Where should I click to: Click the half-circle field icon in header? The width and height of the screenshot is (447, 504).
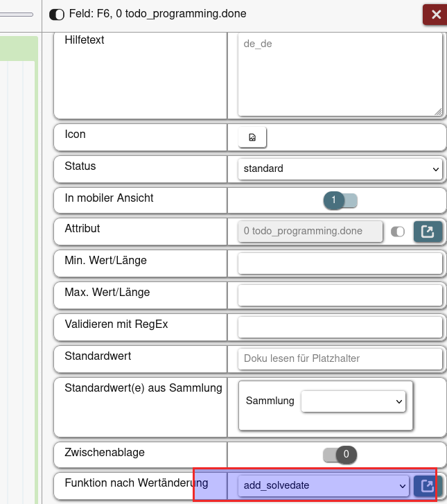(57, 14)
